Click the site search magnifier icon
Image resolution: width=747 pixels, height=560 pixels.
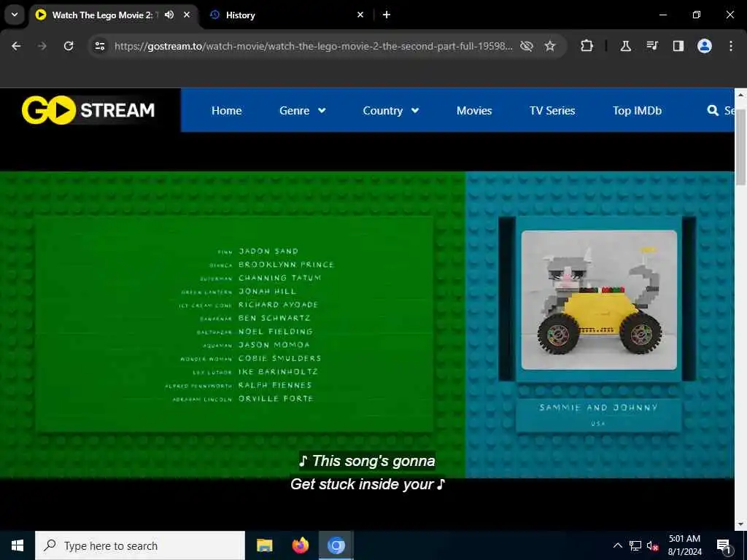[x=713, y=111]
